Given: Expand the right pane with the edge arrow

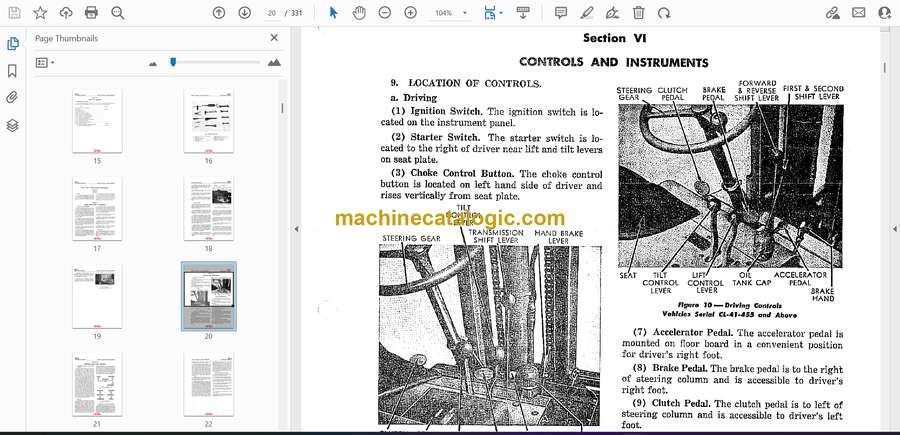Looking at the screenshot, I should pos(894,228).
